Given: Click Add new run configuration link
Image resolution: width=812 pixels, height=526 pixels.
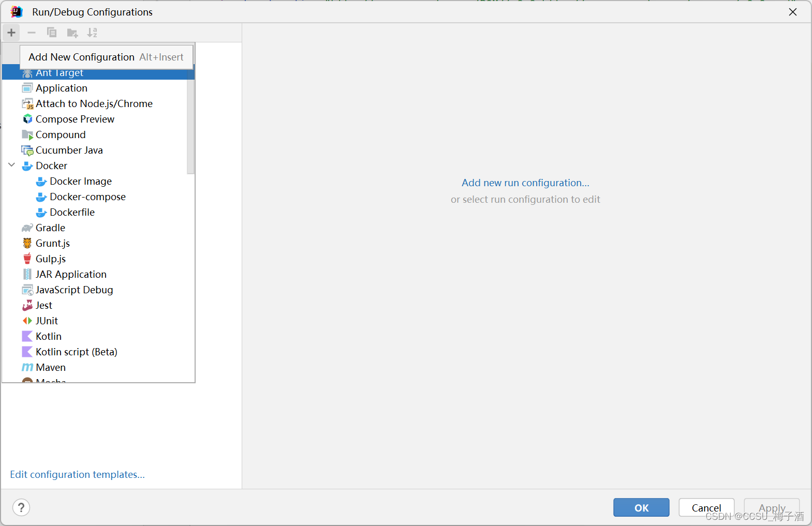Looking at the screenshot, I should [525, 183].
